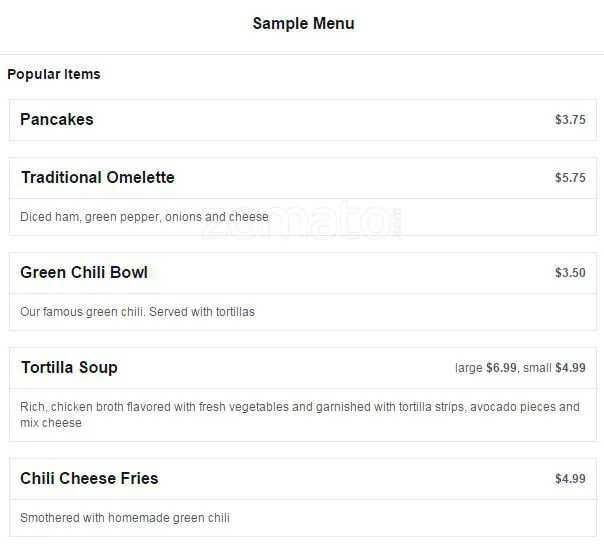Click the $5.75 Traditional Omelette price

tap(570, 178)
